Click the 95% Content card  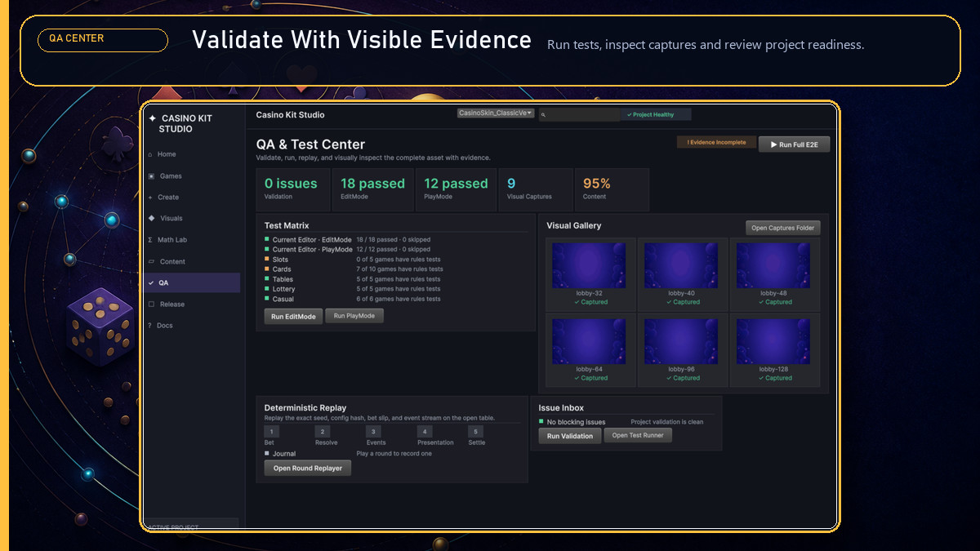612,189
